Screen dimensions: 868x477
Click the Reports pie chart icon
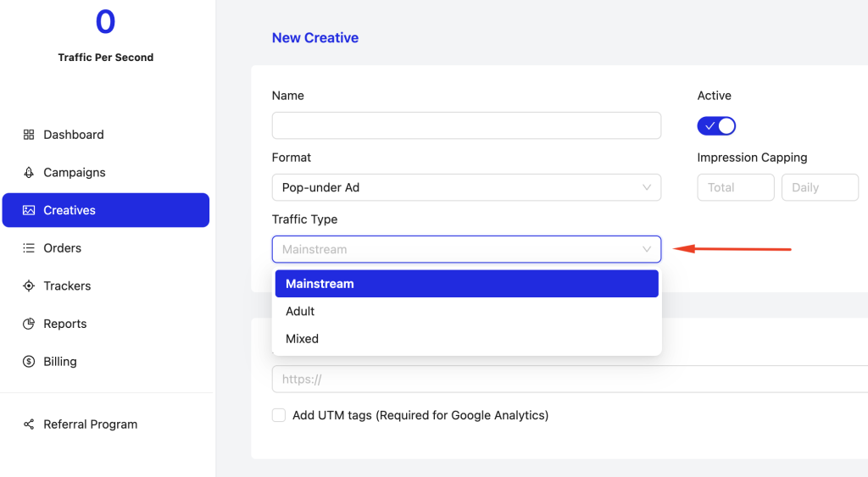point(29,324)
